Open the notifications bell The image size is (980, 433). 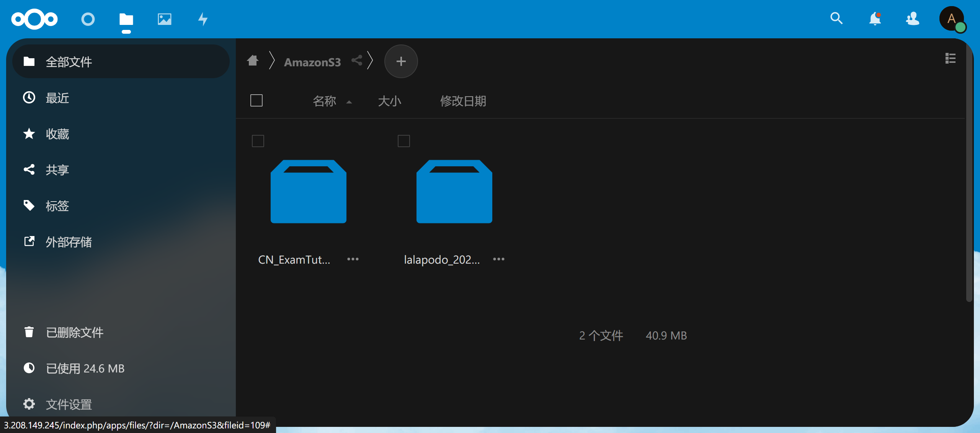tap(875, 18)
